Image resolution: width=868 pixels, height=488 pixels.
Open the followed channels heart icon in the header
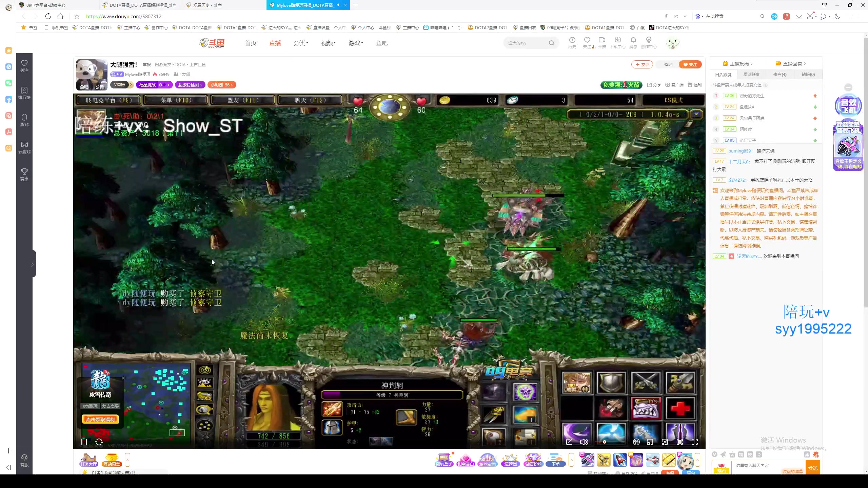[588, 42]
